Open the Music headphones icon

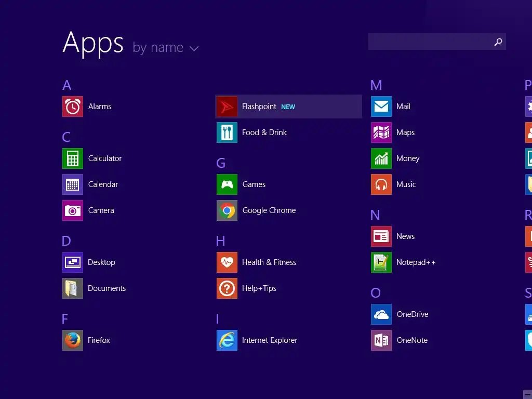(381, 184)
